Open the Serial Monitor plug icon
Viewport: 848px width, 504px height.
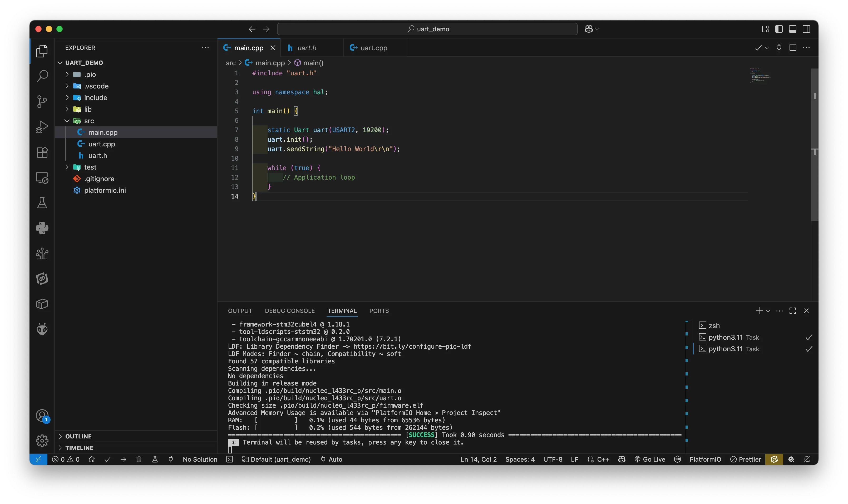[171, 459]
